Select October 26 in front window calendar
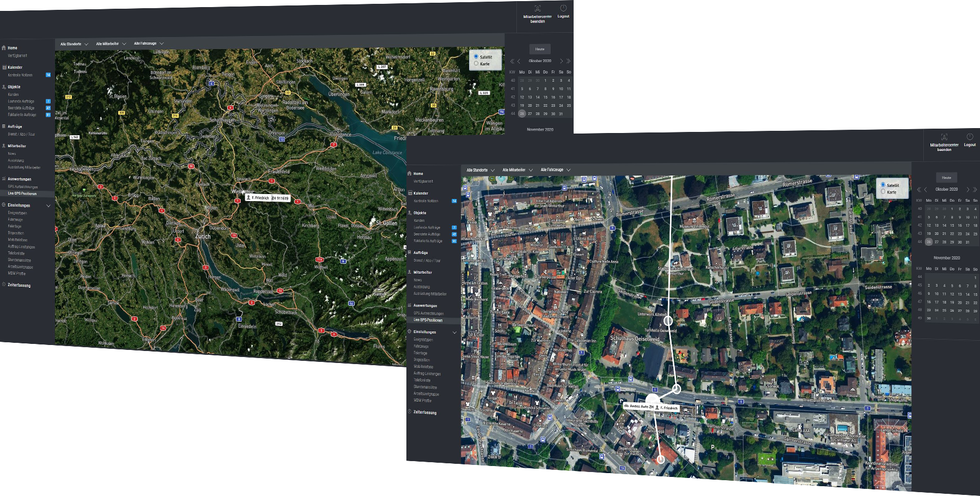Viewport: 980px width, 496px height. click(x=929, y=242)
